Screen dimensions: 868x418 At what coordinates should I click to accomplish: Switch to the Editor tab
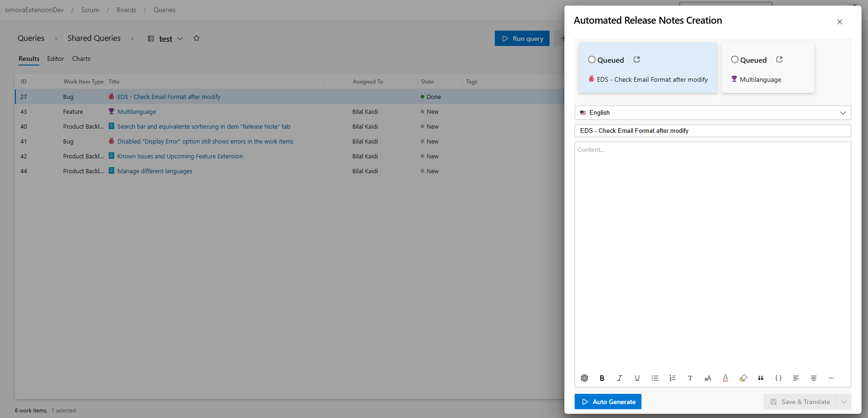point(56,59)
